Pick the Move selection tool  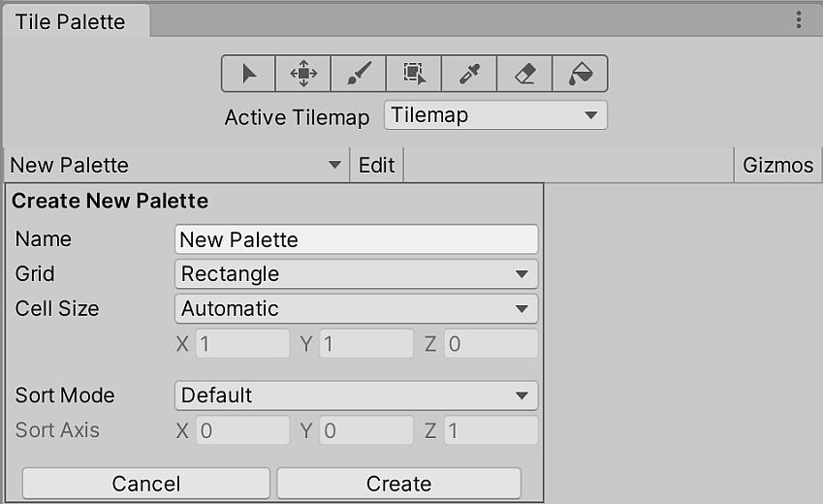(303, 74)
